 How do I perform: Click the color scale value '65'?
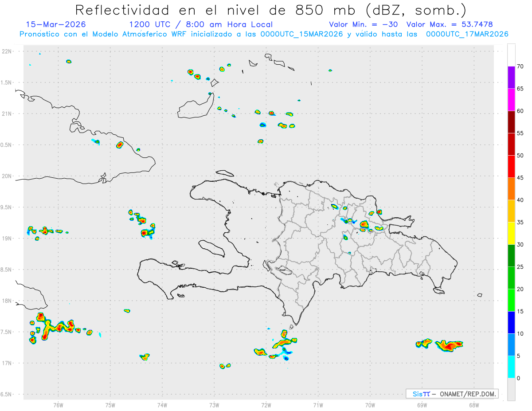click(x=520, y=89)
